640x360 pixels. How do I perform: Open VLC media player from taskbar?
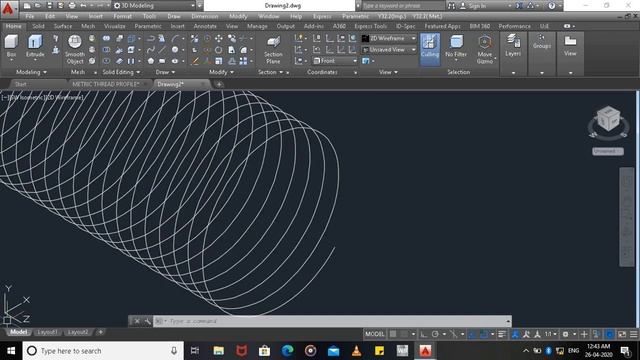coord(356,351)
